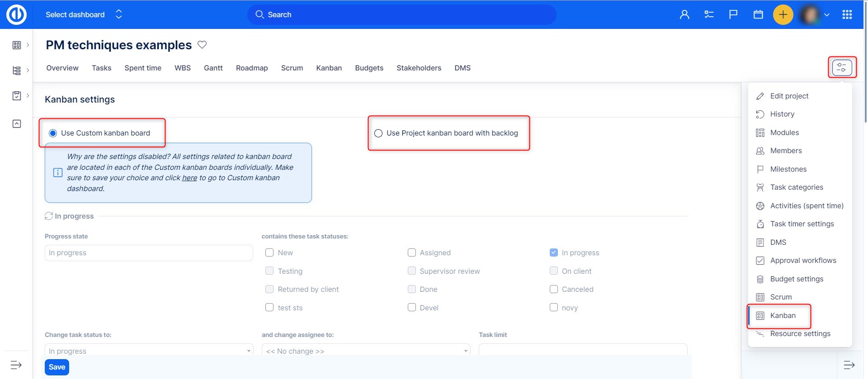Check the Canceled status checkbox
Image resolution: width=868 pixels, height=379 pixels.
tap(553, 289)
